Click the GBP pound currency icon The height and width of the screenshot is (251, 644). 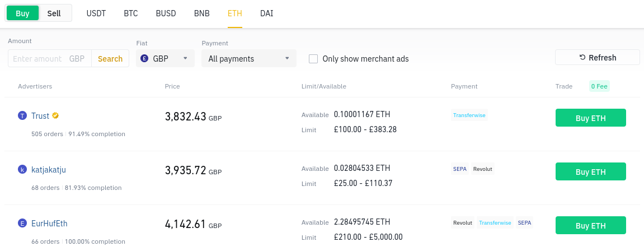click(x=144, y=58)
